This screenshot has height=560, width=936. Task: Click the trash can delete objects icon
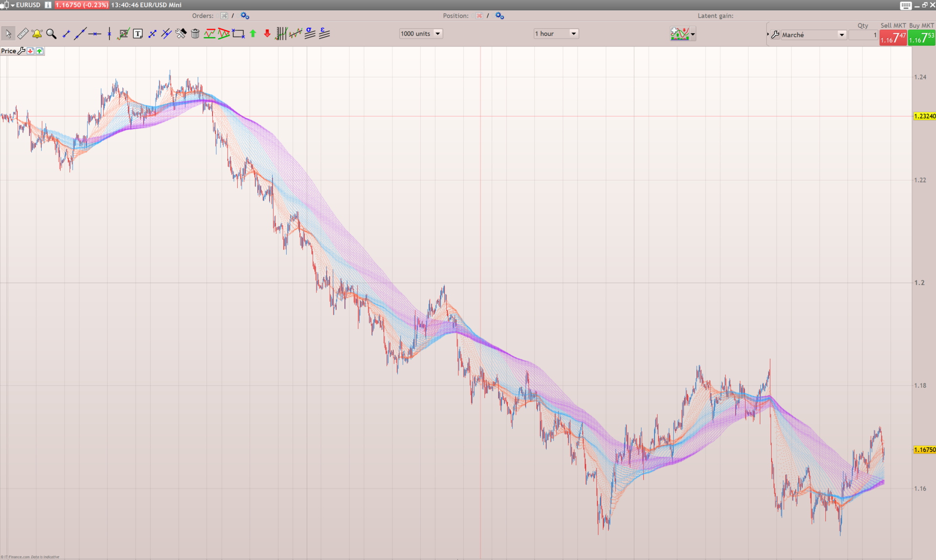pyautogui.click(x=195, y=34)
